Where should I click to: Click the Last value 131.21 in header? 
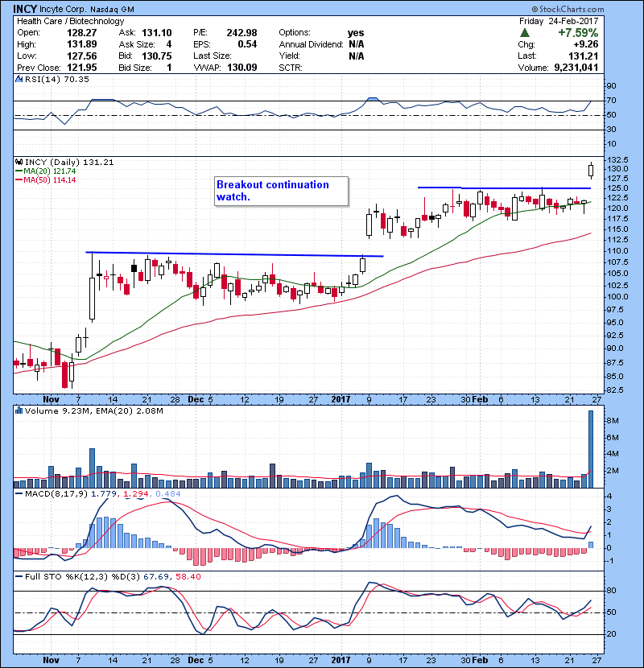pos(584,56)
